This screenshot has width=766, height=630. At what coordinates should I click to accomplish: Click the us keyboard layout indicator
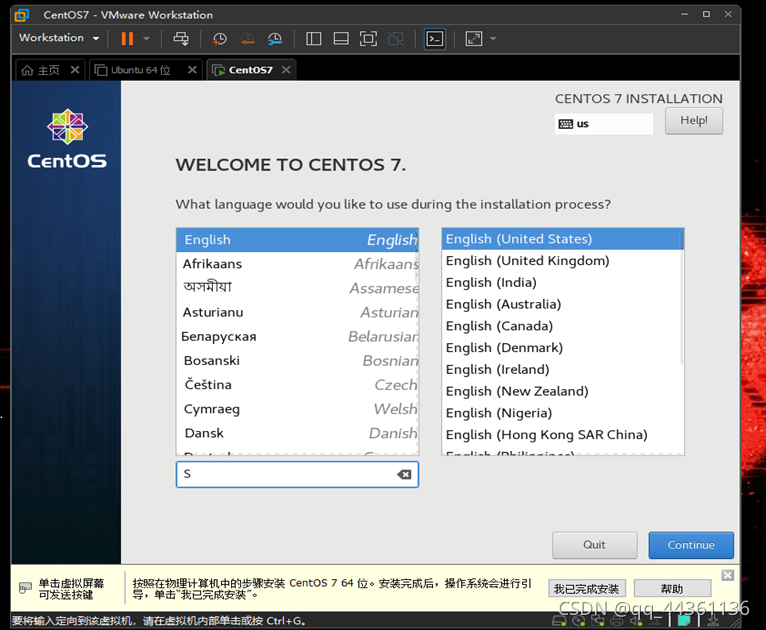[604, 124]
